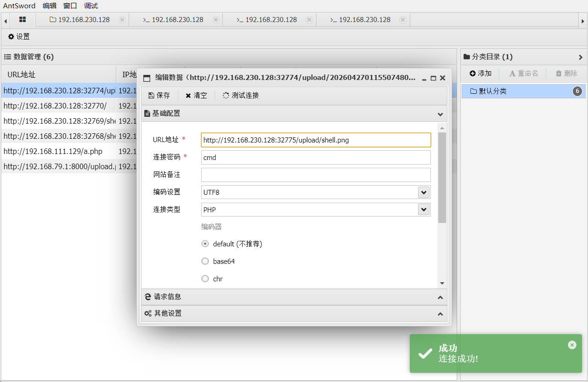The image size is (588, 382).
Task: Close the third terminal tab 192.168.230.128
Action: (402, 20)
